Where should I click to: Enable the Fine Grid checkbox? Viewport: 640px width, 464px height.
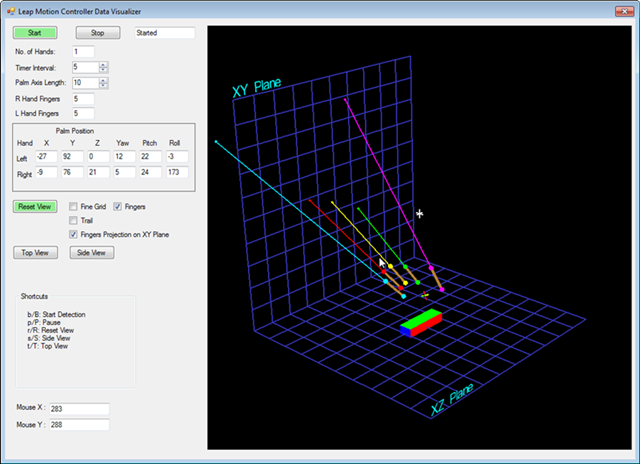coord(73,206)
